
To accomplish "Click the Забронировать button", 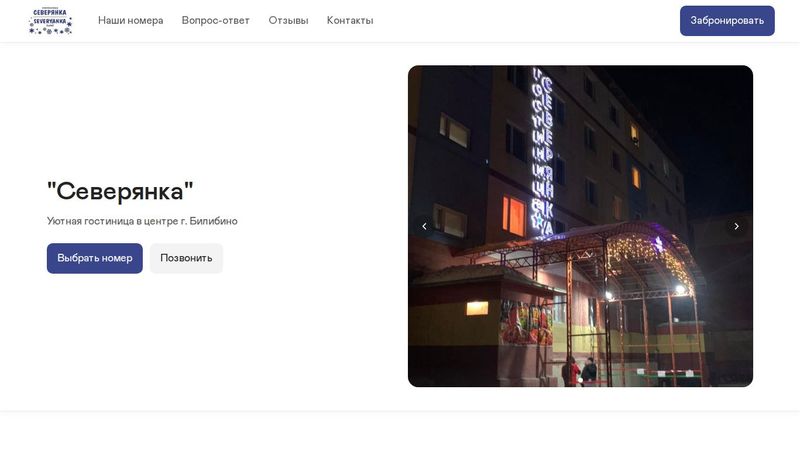I will tap(727, 21).
